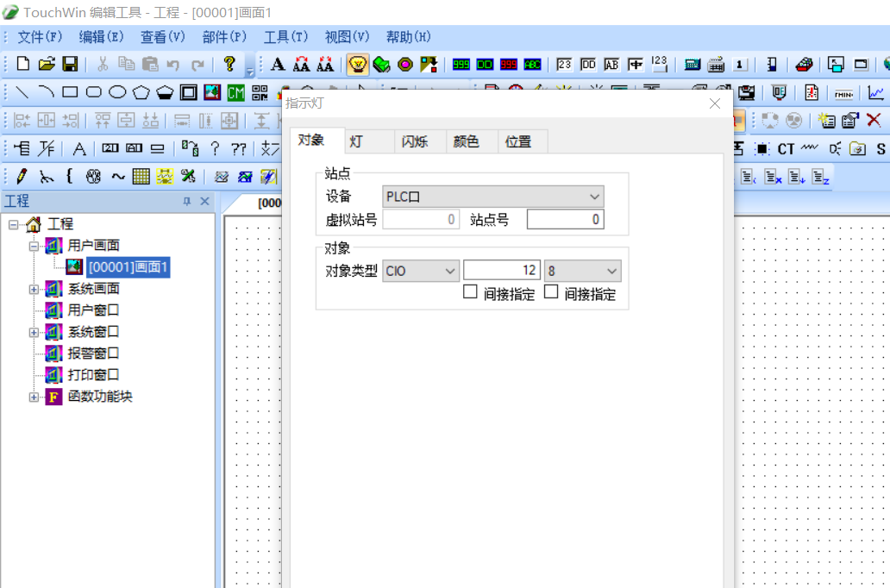Click the text 'A' tool icon

click(x=278, y=65)
